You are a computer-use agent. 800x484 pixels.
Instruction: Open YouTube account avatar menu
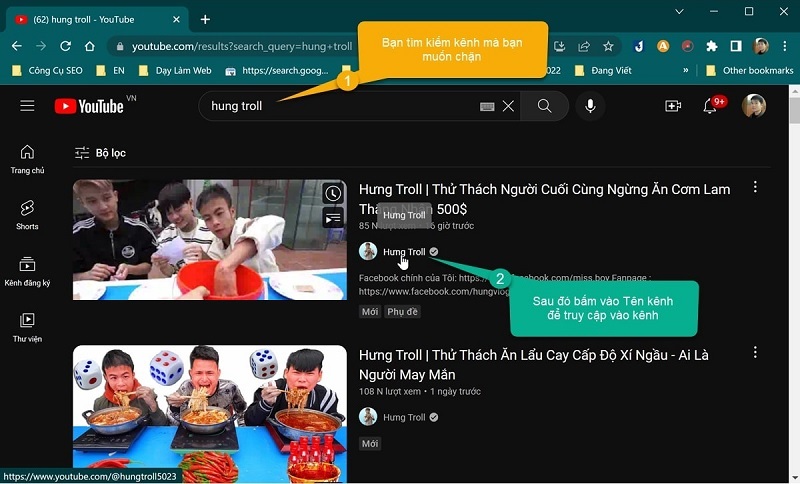tap(754, 106)
